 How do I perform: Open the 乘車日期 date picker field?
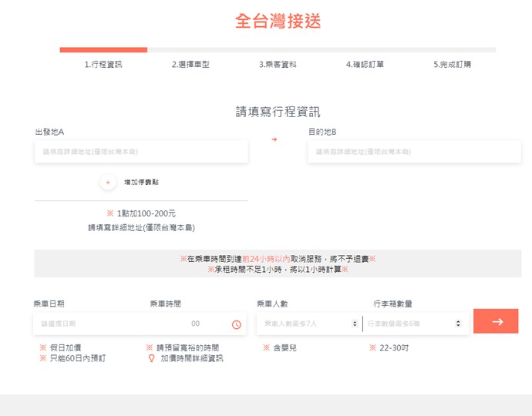(89, 324)
